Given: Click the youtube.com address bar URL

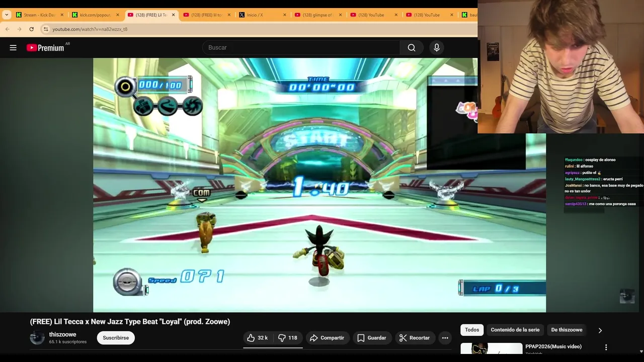Looking at the screenshot, I should [90, 29].
